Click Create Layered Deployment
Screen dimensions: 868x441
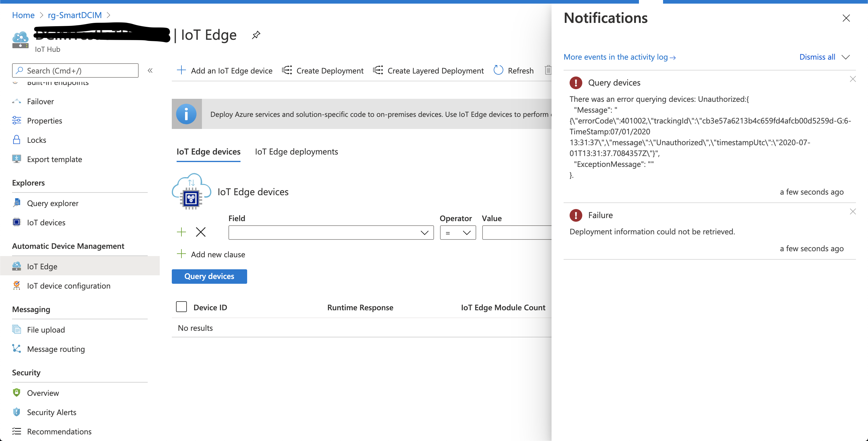coord(428,70)
